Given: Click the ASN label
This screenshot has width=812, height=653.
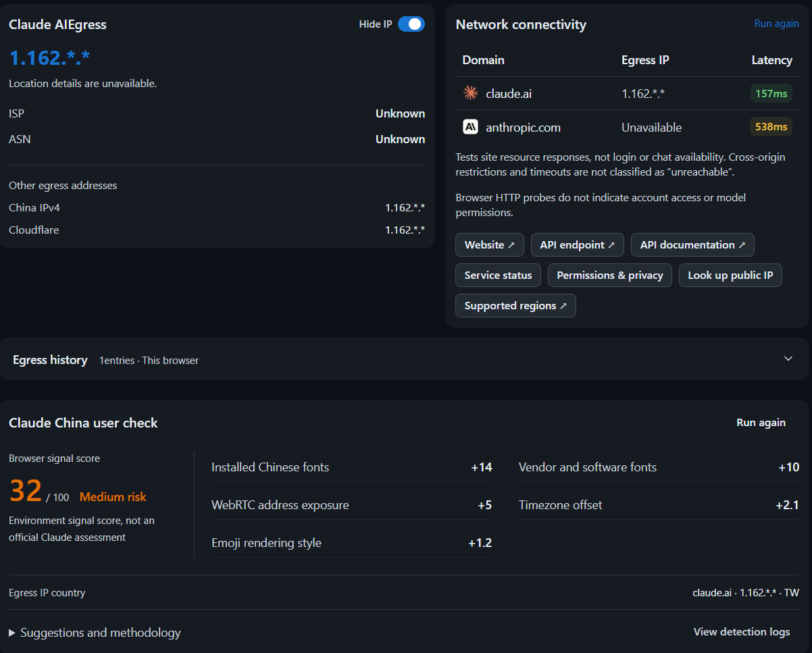Looking at the screenshot, I should 20,139.
